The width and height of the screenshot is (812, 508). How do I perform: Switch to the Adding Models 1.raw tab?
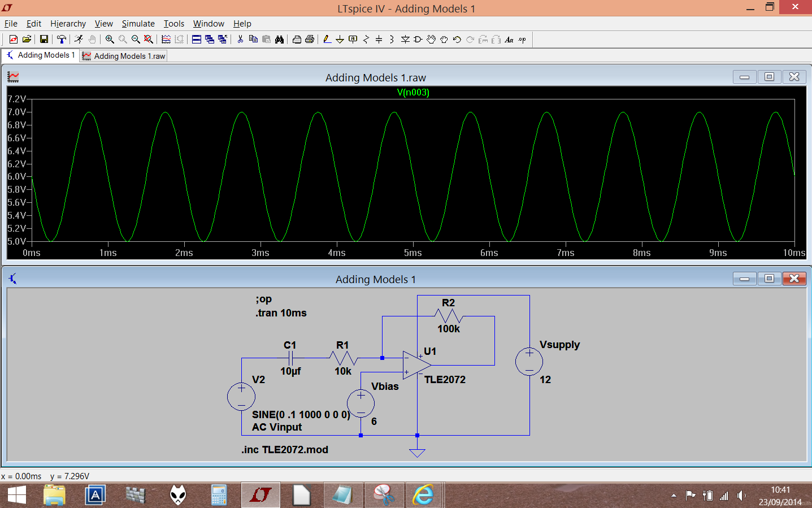pyautogui.click(x=124, y=56)
